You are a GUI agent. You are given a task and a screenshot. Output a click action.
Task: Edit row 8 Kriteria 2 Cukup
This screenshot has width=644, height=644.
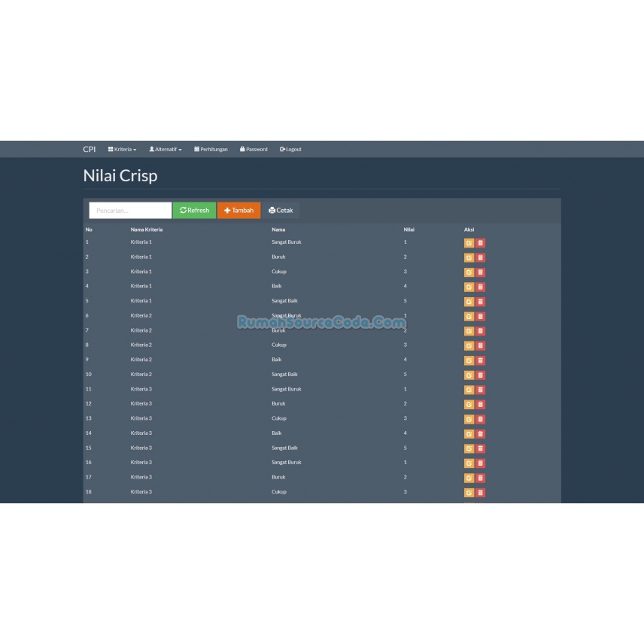(469, 346)
